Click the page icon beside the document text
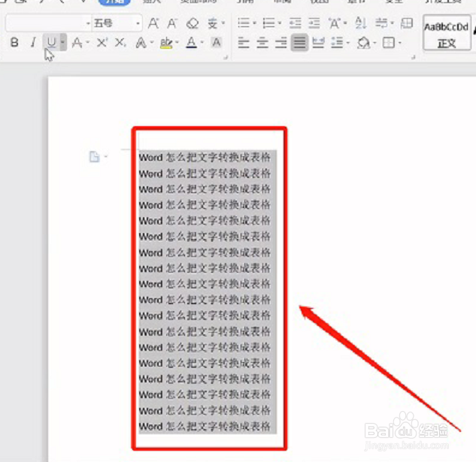The image size is (476, 462). click(x=94, y=157)
